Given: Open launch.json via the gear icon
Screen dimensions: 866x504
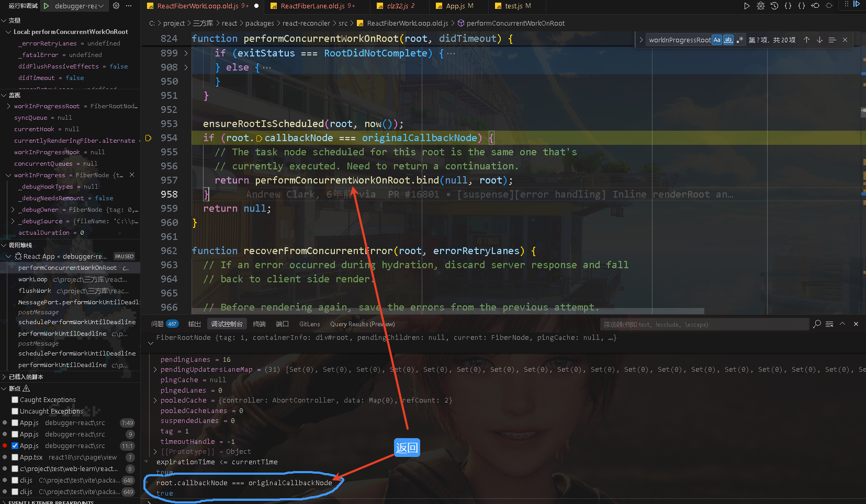Looking at the screenshot, I should 116,6.
